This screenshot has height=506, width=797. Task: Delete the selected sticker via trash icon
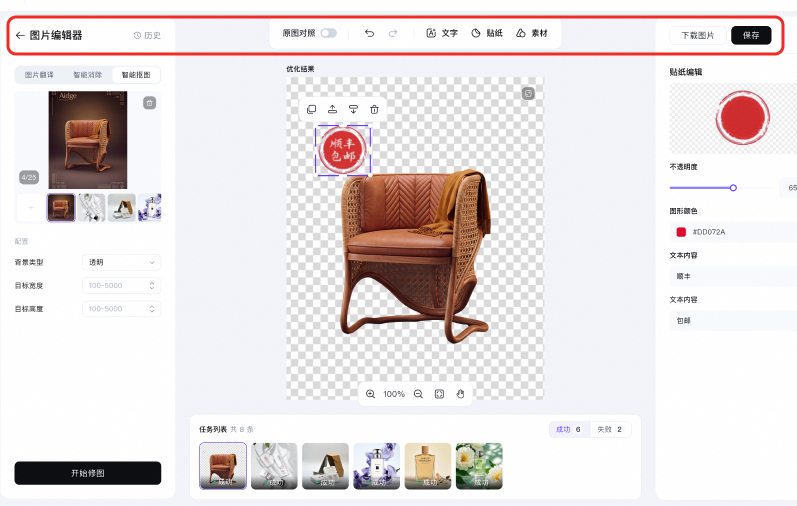(374, 109)
